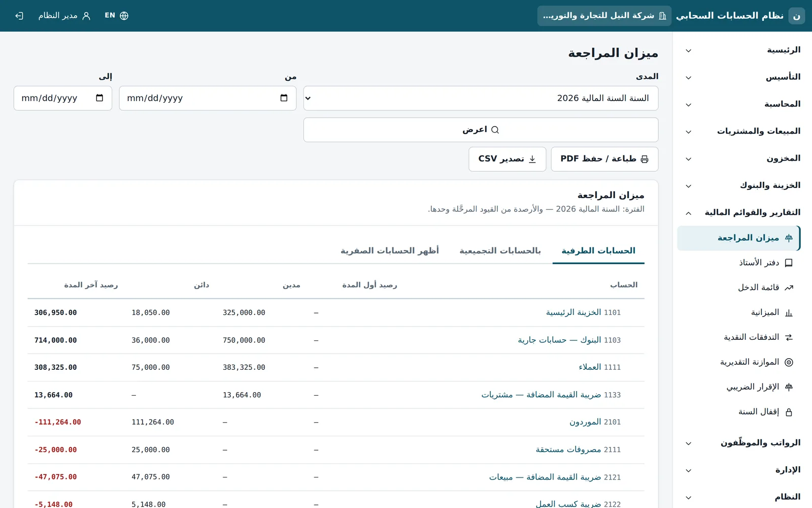
Task: Click the globe language icon
Action: click(124, 16)
